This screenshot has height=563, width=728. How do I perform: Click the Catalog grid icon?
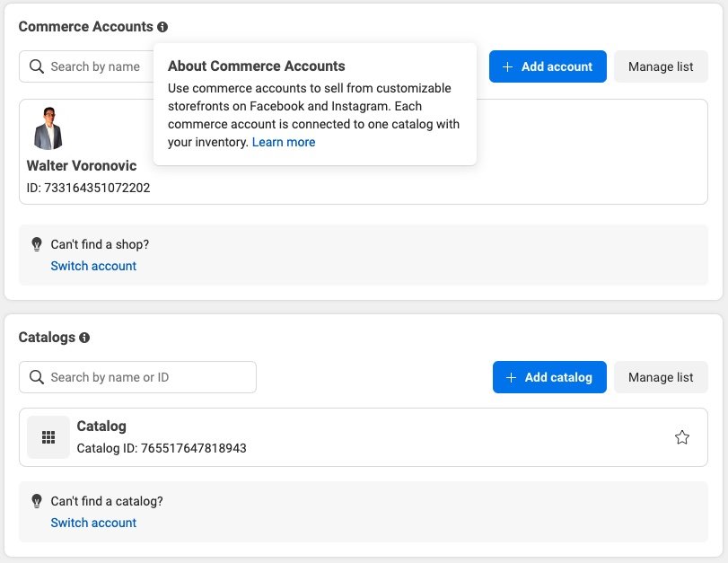(48, 437)
